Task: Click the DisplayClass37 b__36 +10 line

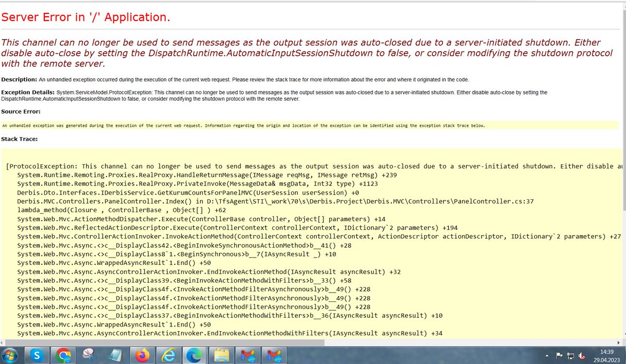Action: click(x=230, y=316)
